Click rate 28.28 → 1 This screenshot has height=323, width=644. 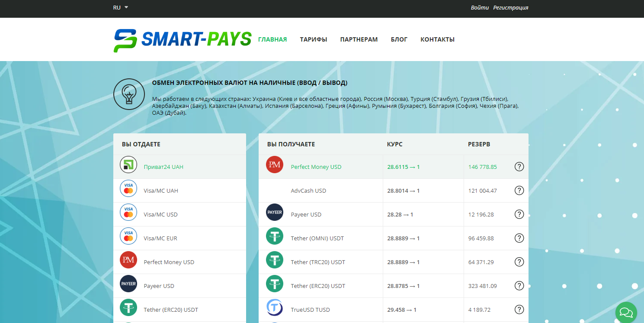coord(400,215)
